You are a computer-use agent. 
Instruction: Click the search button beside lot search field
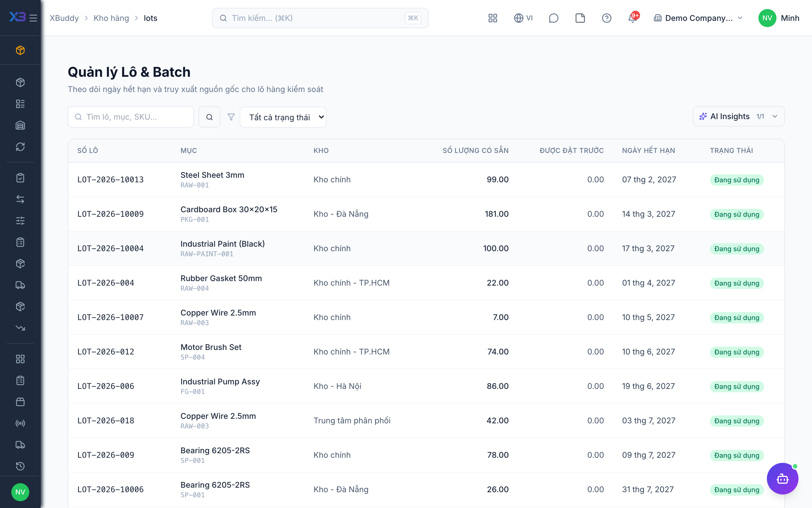coord(209,117)
